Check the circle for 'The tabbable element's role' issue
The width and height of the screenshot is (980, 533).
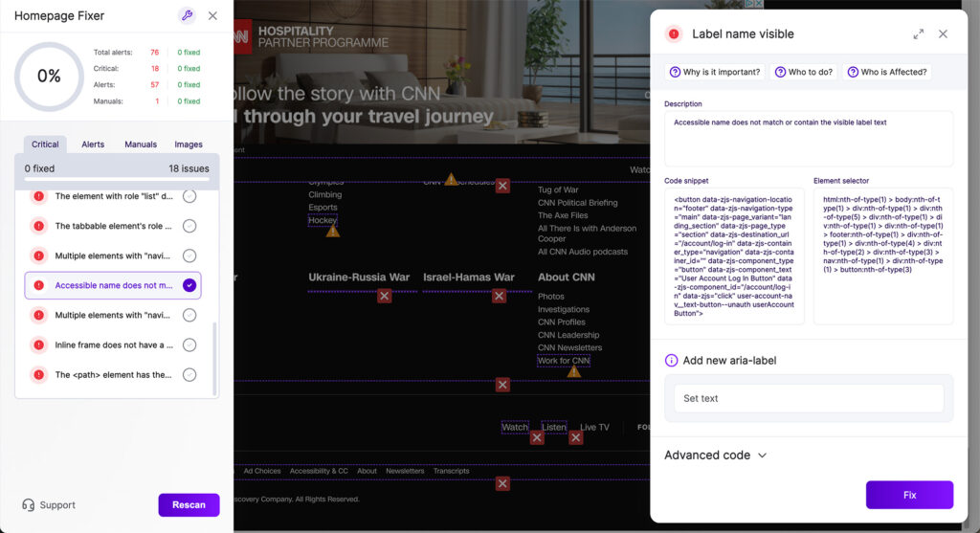pyautogui.click(x=189, y=226)
